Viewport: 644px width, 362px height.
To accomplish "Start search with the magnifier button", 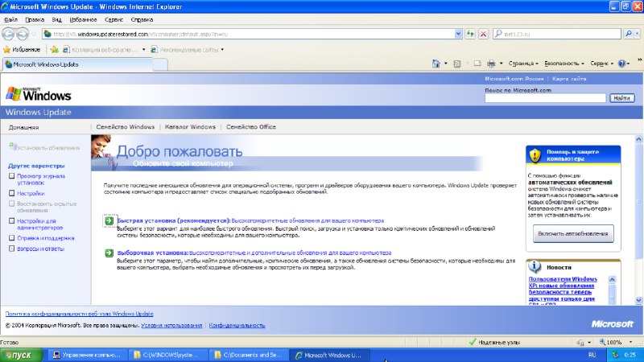I will coord(629,34).
